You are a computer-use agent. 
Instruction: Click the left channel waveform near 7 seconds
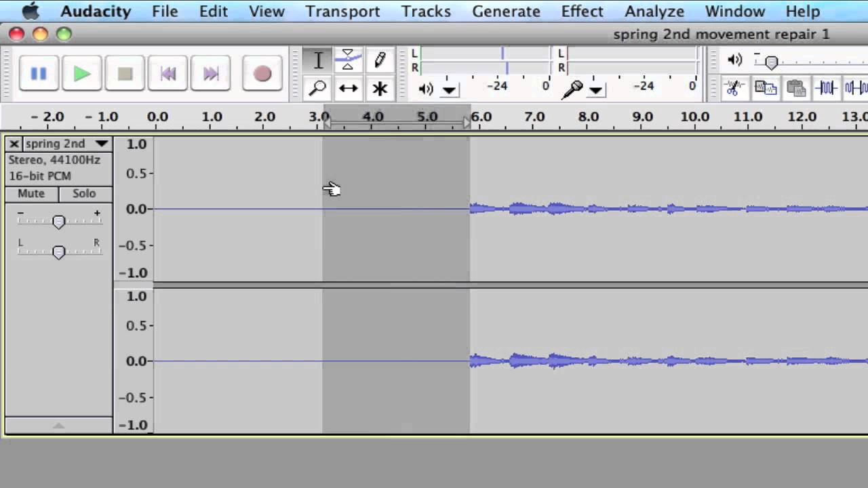(x=534, y=209)
